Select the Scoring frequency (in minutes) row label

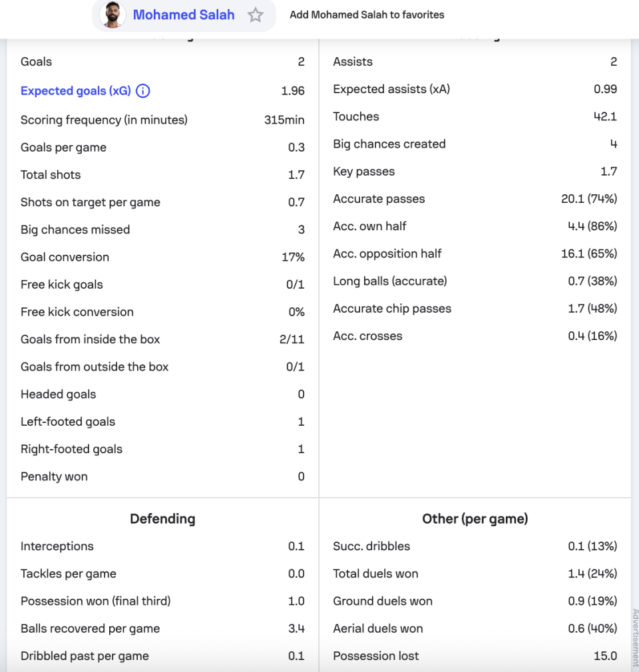click(104, 120)
